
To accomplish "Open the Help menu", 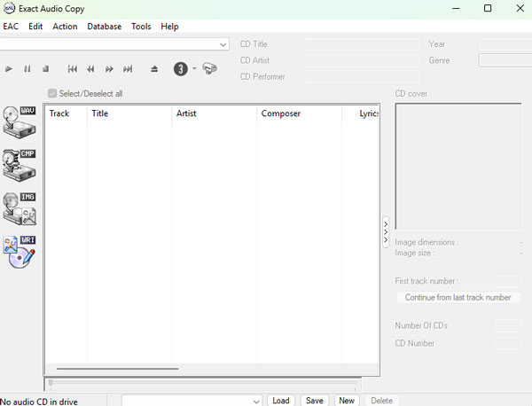I will pos(169,27).
